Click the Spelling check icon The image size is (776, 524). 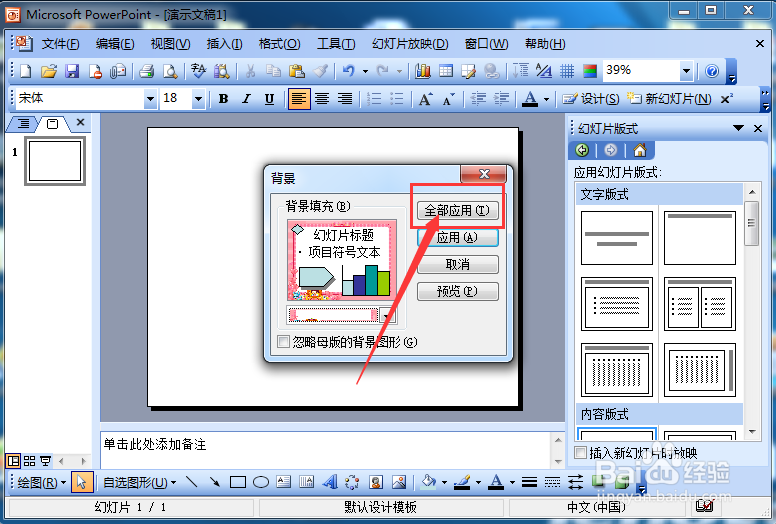[x=198, y=72]
